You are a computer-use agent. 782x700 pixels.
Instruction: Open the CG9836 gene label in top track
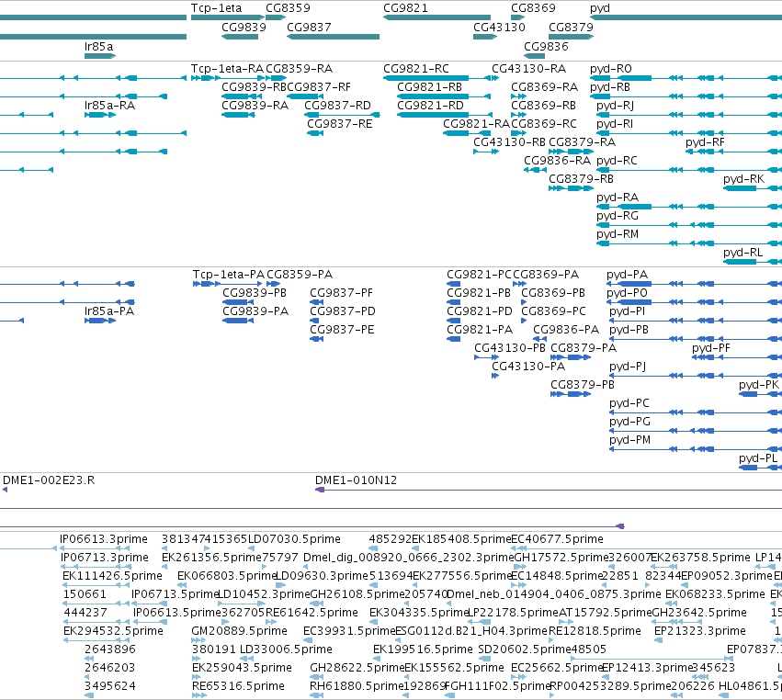546,46
